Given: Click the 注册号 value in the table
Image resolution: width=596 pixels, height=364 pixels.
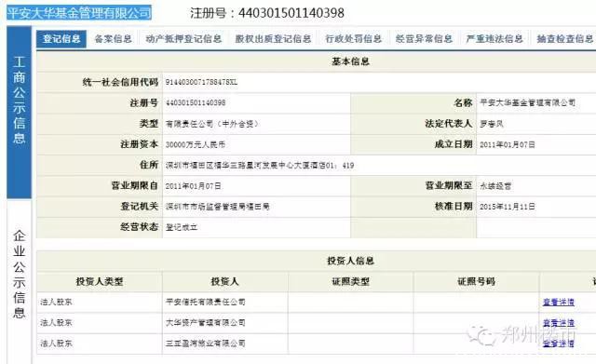Looking at the screenshot, I should (x=196, y=103).
